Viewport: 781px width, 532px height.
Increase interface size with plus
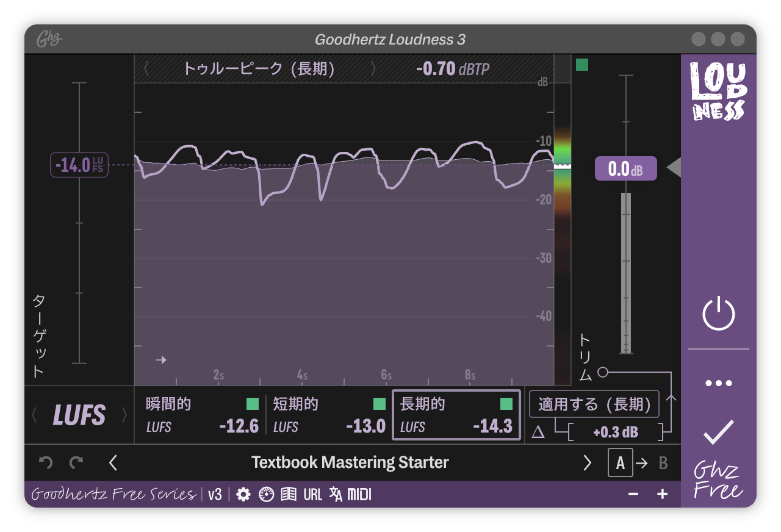click(663, 494)
